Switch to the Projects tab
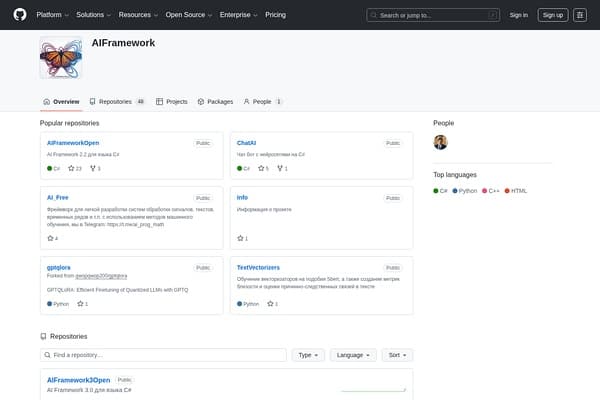Viewport: 600px width, 400px height. tap(172, 102)
